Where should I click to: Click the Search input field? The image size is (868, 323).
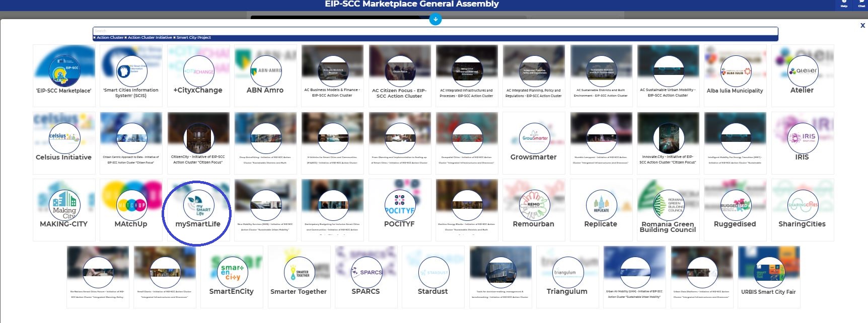click(436, 31)
